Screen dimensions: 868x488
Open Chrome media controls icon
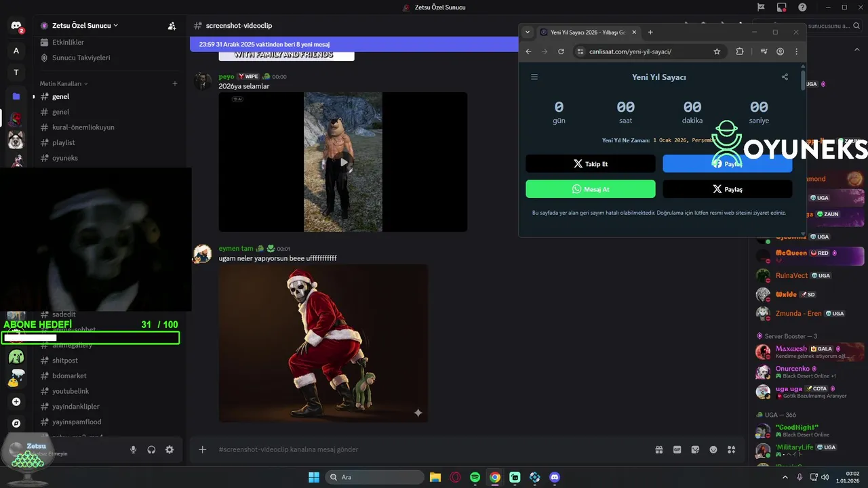coord(764,52)
